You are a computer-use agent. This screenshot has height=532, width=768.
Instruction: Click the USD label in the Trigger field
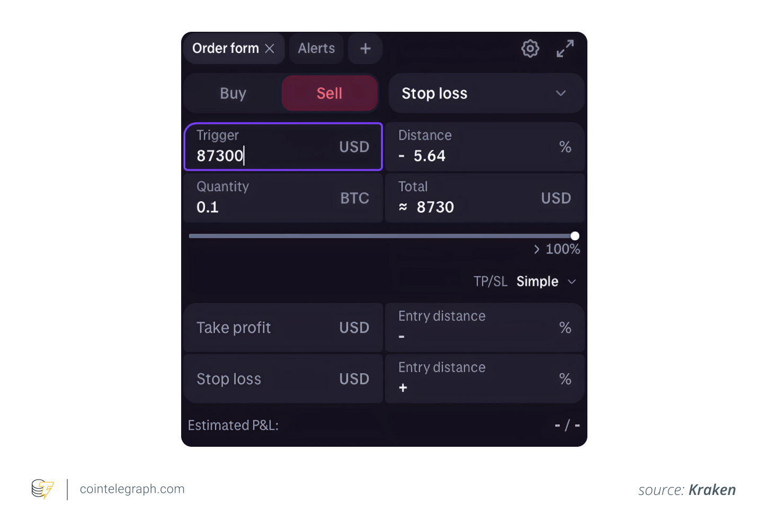tap(354, 147)
